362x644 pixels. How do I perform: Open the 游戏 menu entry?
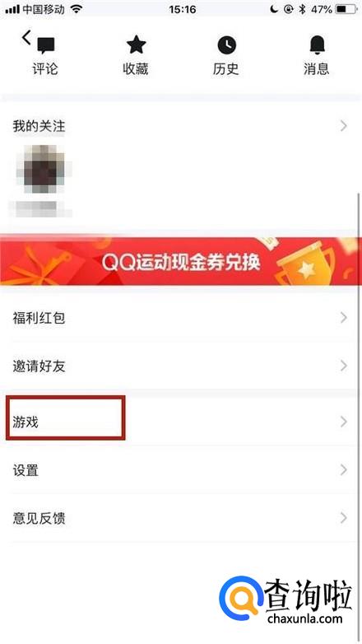[181, 422]
